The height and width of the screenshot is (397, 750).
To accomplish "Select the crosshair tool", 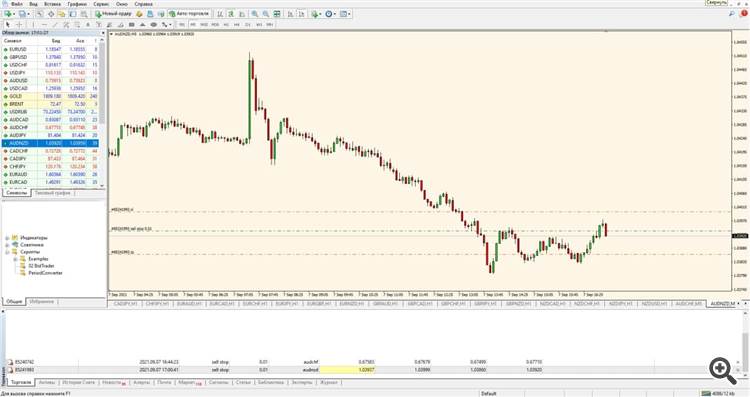I will point(19,24).
